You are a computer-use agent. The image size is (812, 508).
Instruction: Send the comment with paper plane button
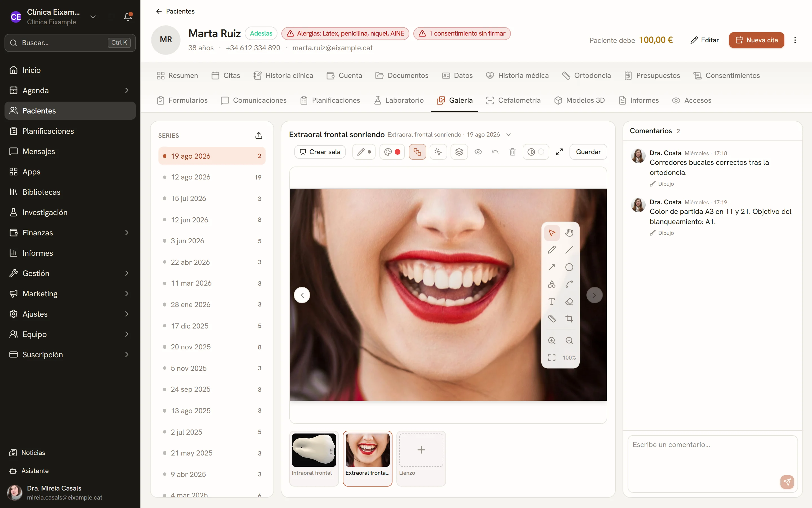click(x=787, y=482)
